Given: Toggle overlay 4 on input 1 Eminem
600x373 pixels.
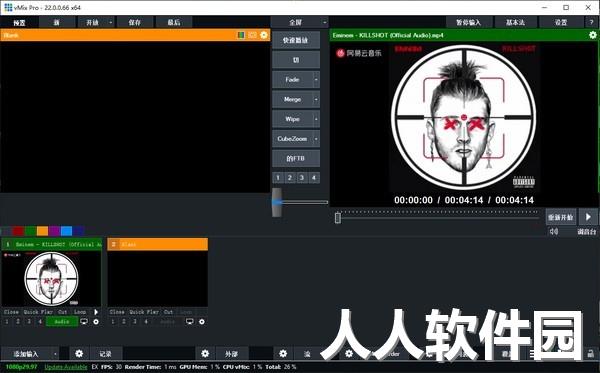Looking at the screenshot, I should pos(40,322).
